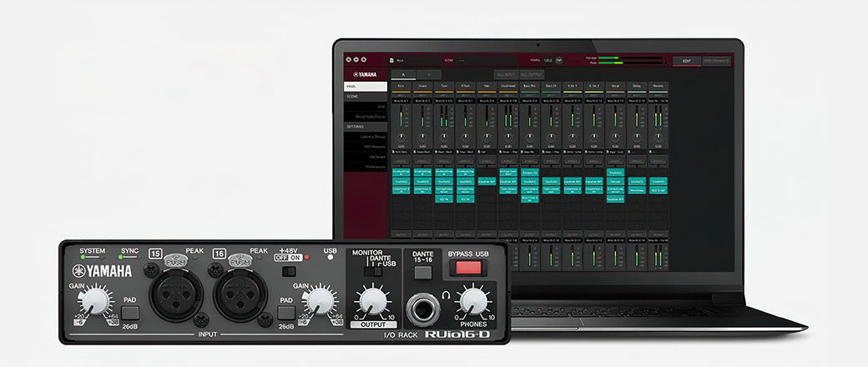Click the preset file icon in Kick channel
Image resolution: width=868 pixels, height=367 pixels.
coord(394,151)
